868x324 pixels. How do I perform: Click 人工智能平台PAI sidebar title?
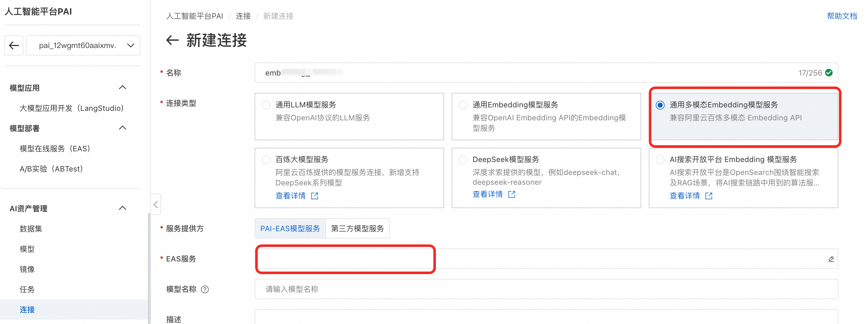coord(38,11)
